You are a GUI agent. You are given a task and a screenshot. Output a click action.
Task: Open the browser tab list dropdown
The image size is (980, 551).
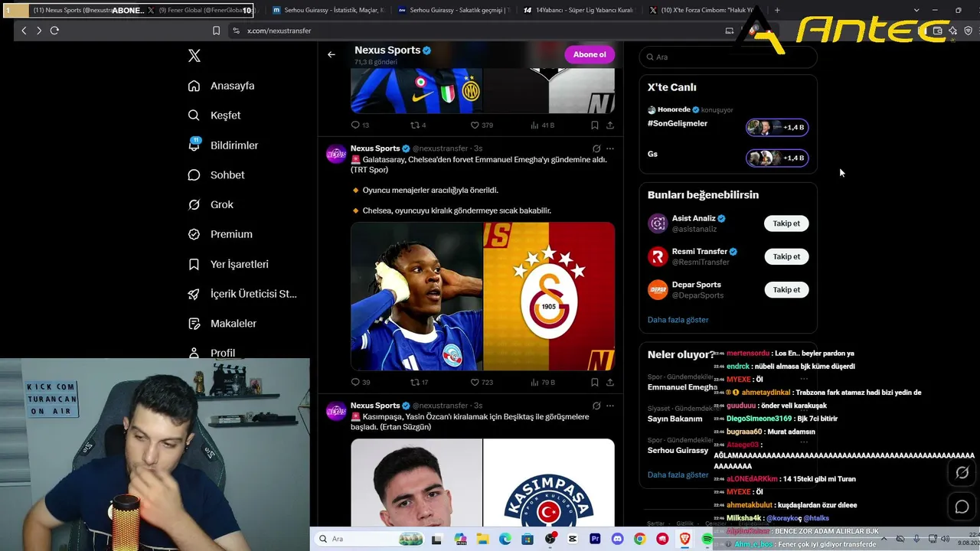click(x=916, y=10)
